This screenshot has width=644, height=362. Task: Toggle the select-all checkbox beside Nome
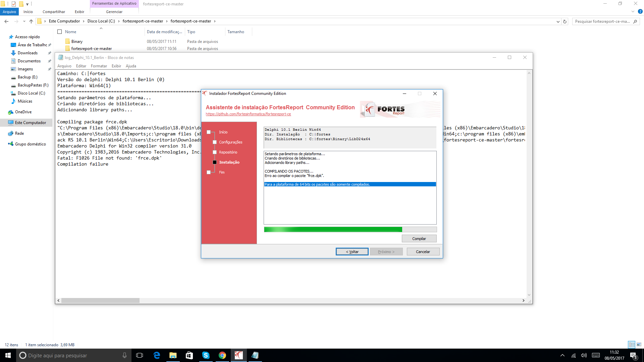[60, 32]
